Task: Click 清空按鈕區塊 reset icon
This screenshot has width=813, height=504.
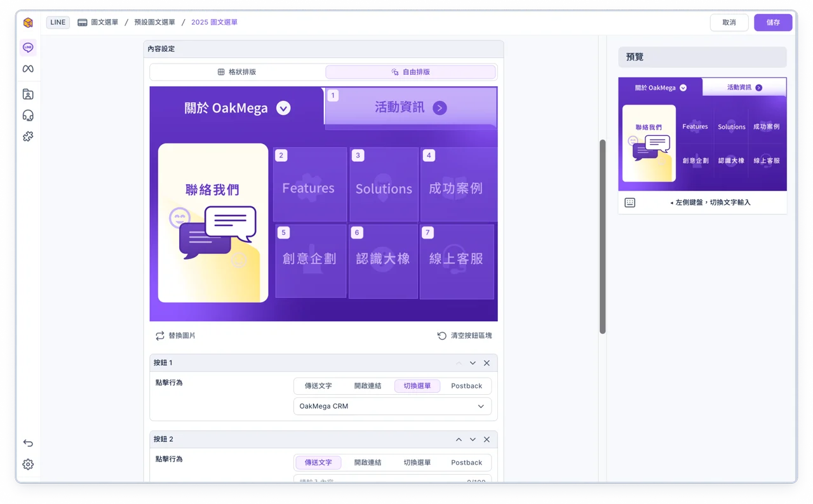Action: [442, 336]
